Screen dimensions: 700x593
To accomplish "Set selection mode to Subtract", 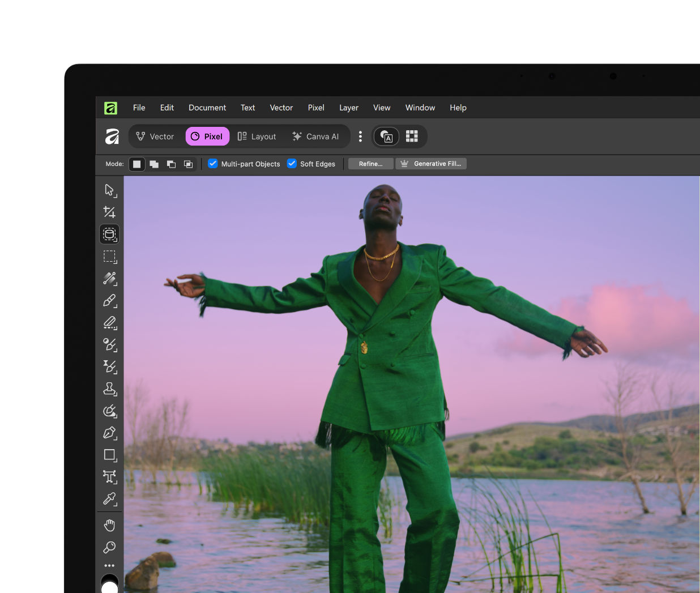I will [171, 164].
